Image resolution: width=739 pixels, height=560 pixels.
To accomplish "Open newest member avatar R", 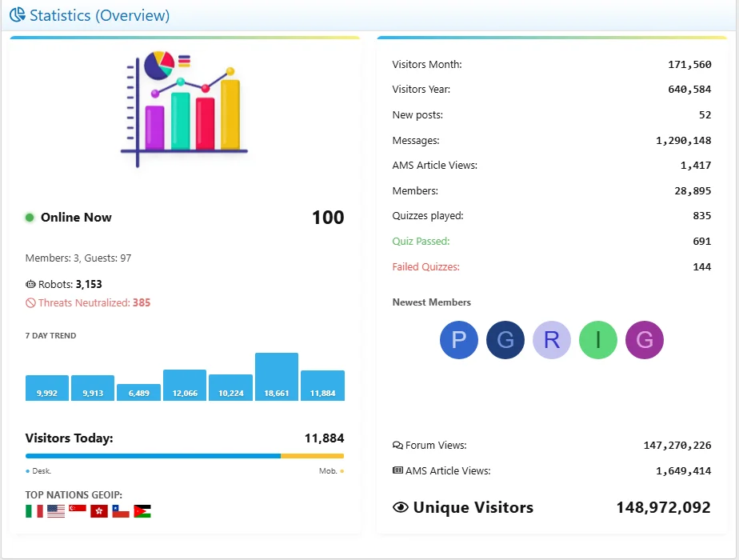I will pyautogui.click(x=552, y=340).
